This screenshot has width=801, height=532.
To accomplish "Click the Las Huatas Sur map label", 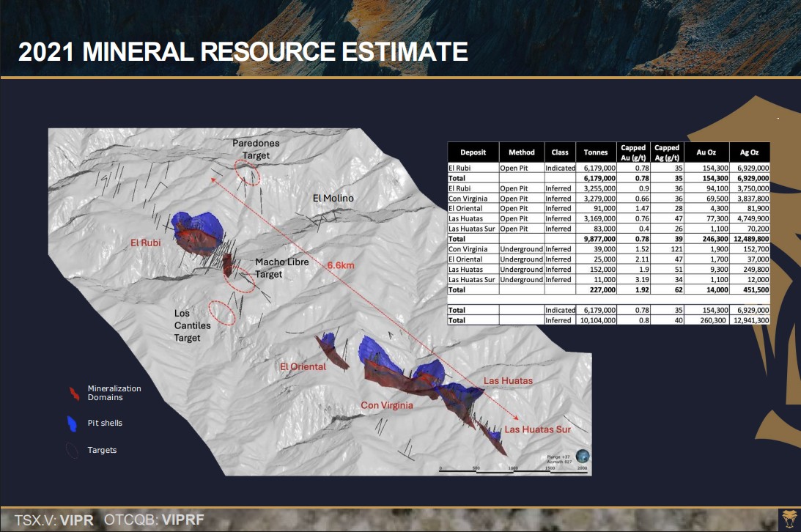I will click(537, 429).
